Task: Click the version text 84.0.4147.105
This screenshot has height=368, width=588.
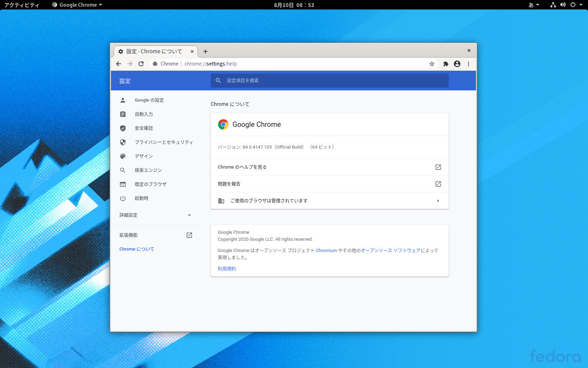Action: point(257,147)
